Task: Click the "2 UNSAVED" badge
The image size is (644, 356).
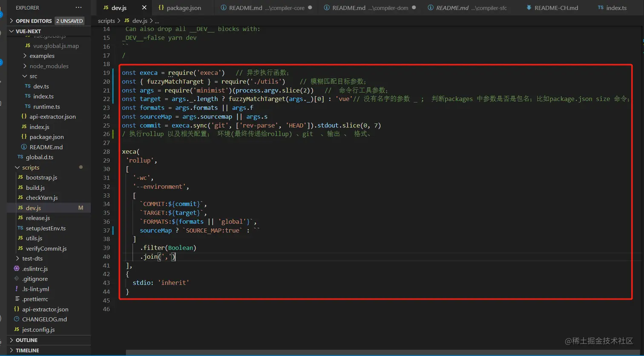Action: pos(69,21)
